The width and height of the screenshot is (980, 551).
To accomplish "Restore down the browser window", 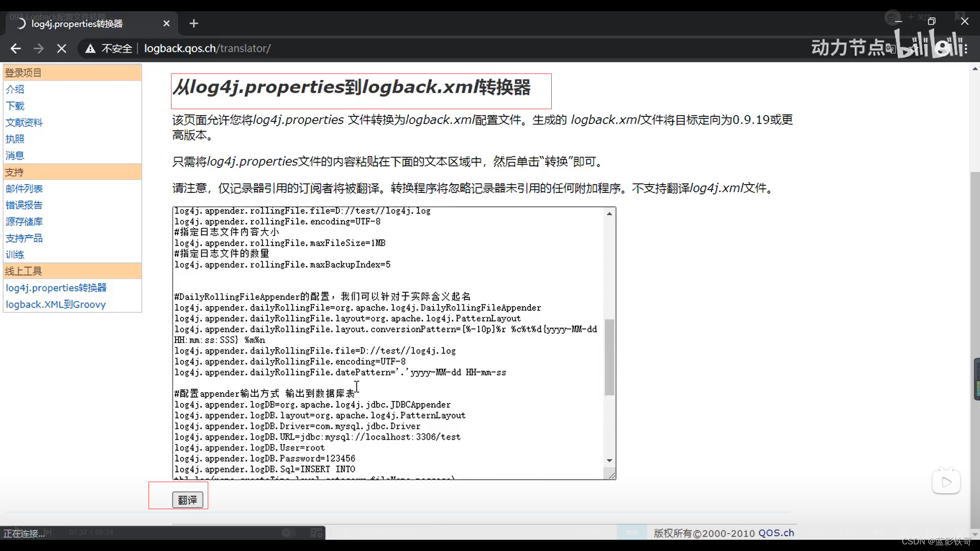I will pyautogui.click(x=932, y=21).
